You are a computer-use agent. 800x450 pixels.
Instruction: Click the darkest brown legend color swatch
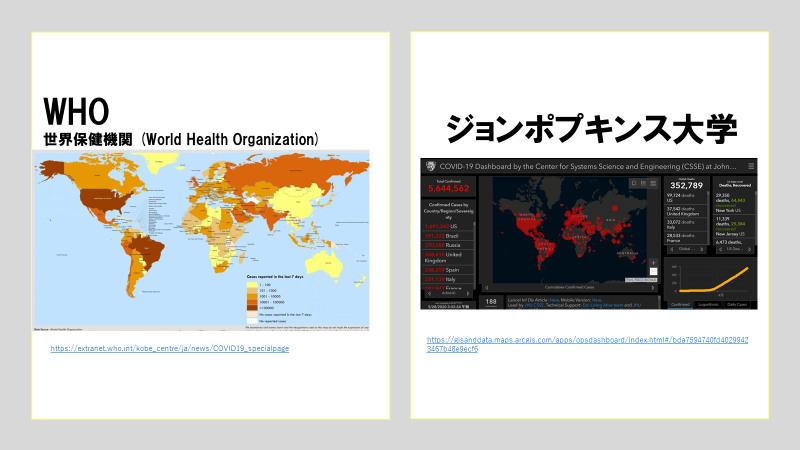point(250,308)
